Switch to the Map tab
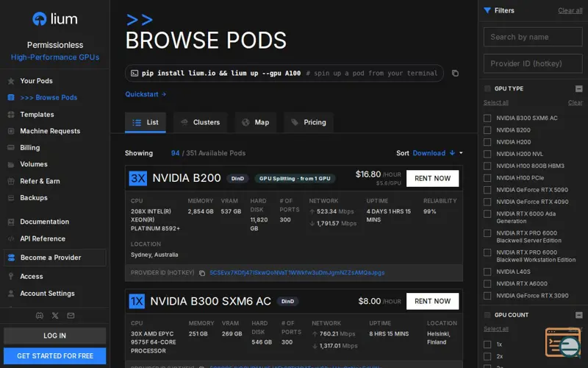 (x=255, y=122)
